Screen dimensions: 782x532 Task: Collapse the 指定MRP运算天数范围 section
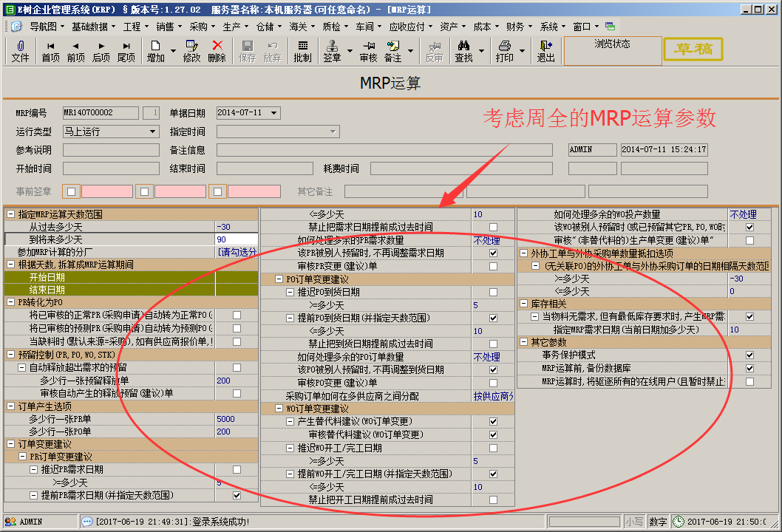click(10, 214)
